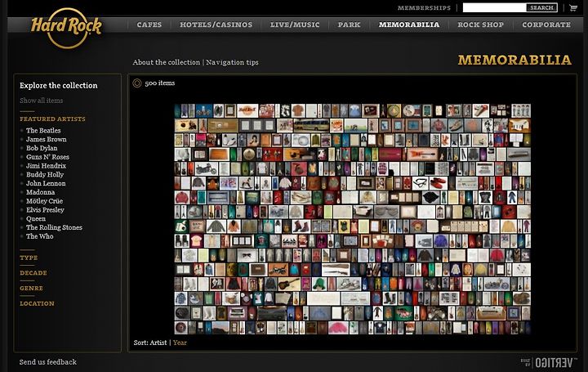Filter by Bob Dylan
The width and height of the screenshot is (588, 372).
tap(42, 148)
